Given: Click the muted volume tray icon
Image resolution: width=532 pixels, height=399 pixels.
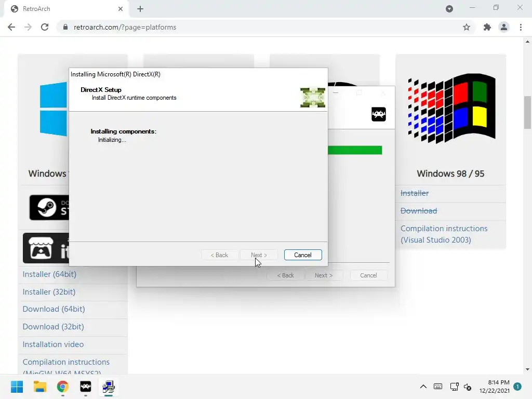Looking at the screenshot, I should (468, 387).
